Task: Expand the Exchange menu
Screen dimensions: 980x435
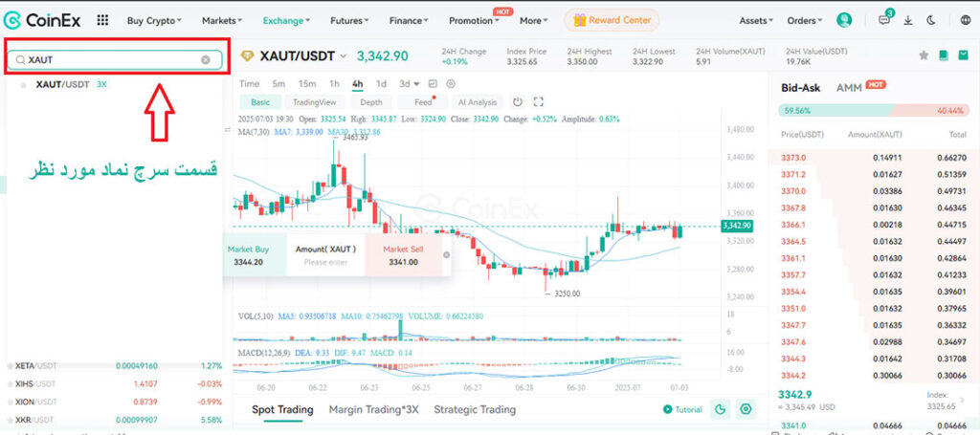Action: (x=286, y=21)
